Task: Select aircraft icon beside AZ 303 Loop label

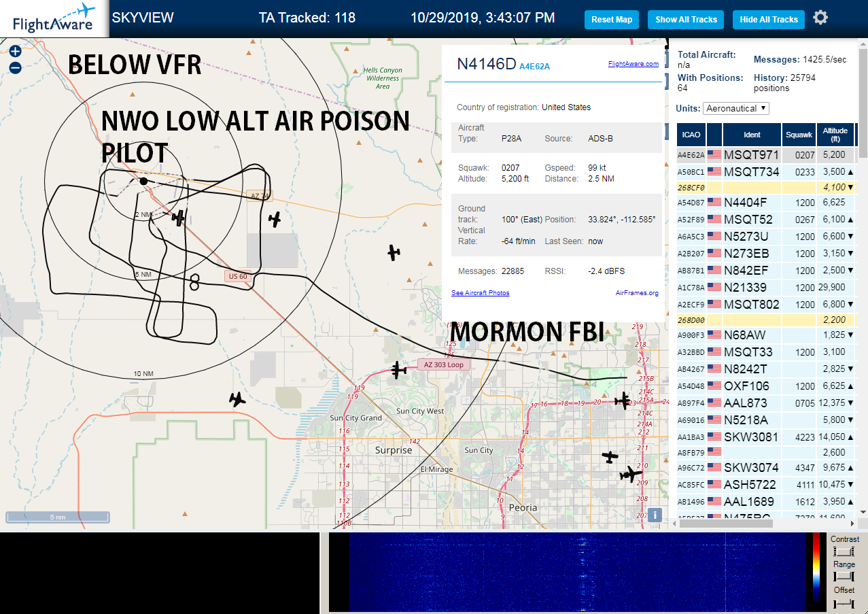Action: click(x=398, y=371)
